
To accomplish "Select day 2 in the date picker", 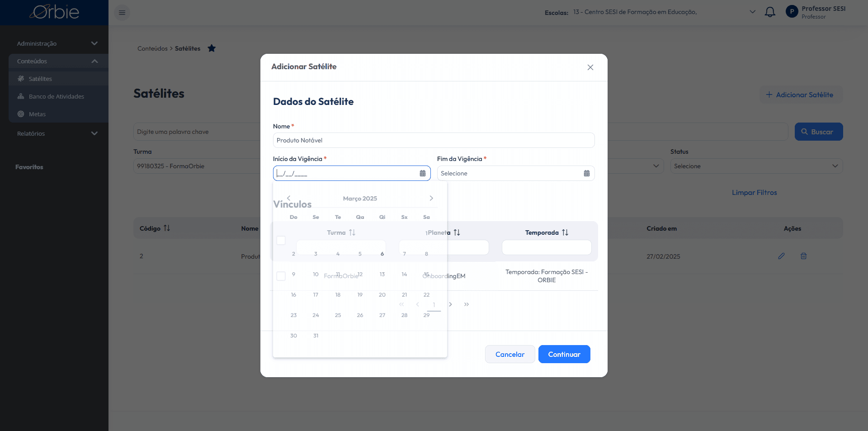I will point(293,254).
